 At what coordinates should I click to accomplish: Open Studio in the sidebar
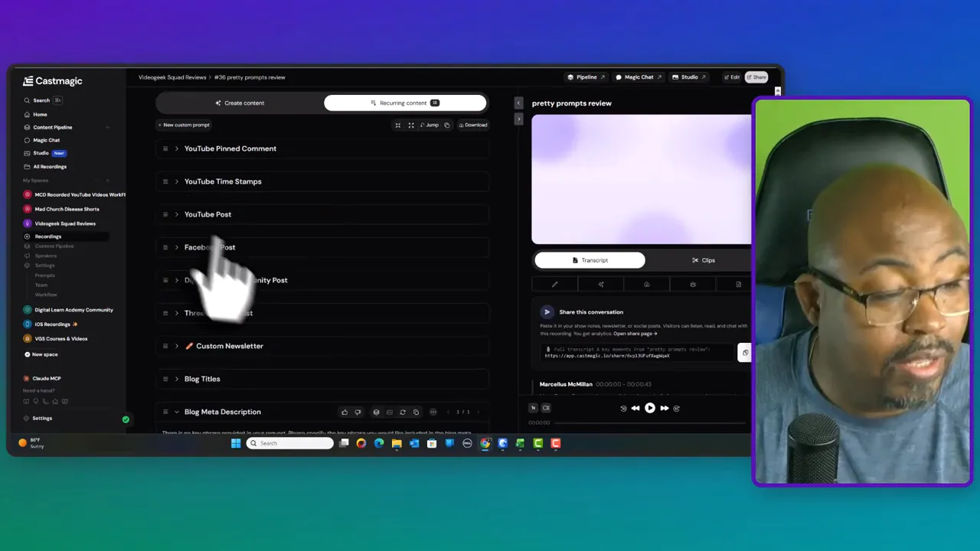click(41, 153)
